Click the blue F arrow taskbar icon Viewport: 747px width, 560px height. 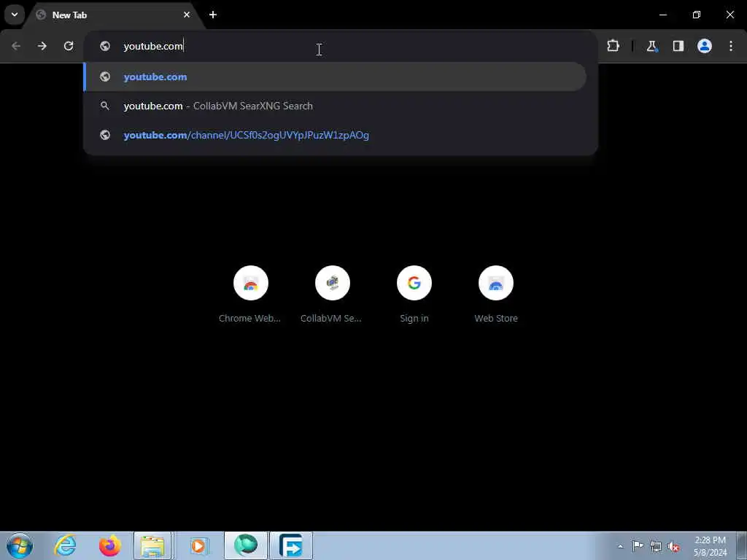click(x=291, y=545)
